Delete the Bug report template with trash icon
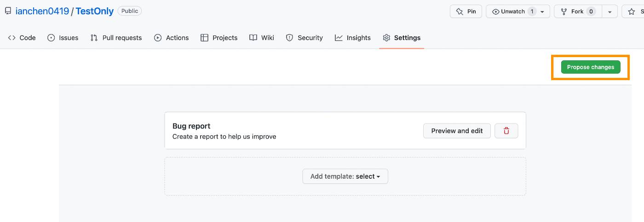Screen dimensions: 644x222 506,131
